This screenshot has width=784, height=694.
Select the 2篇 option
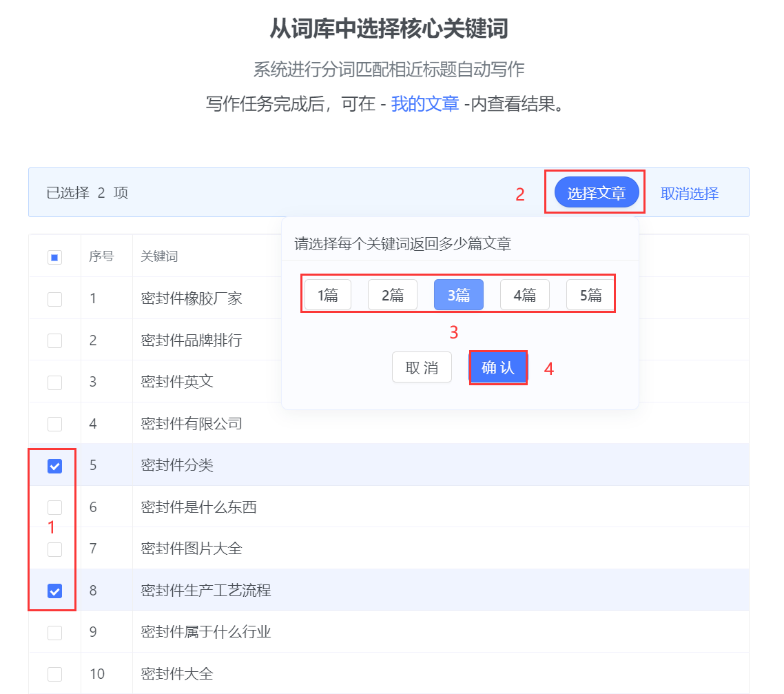click(393, 295)
